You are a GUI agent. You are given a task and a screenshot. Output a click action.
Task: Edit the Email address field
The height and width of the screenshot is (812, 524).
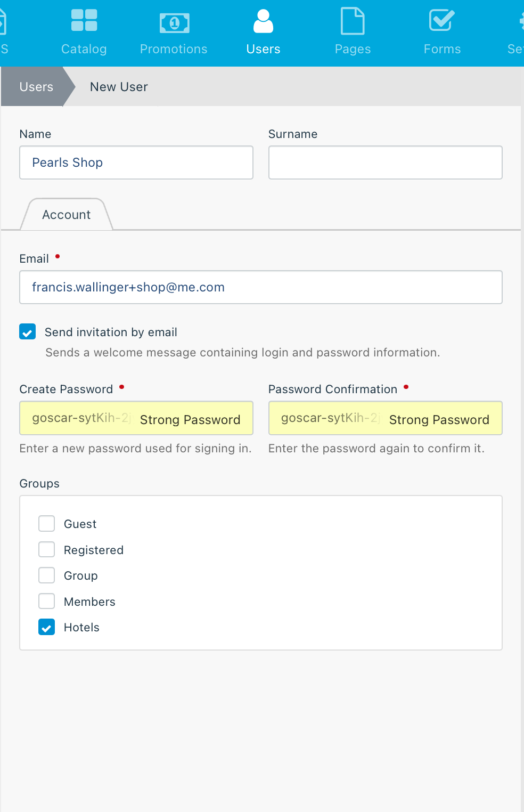coord(261,287)
